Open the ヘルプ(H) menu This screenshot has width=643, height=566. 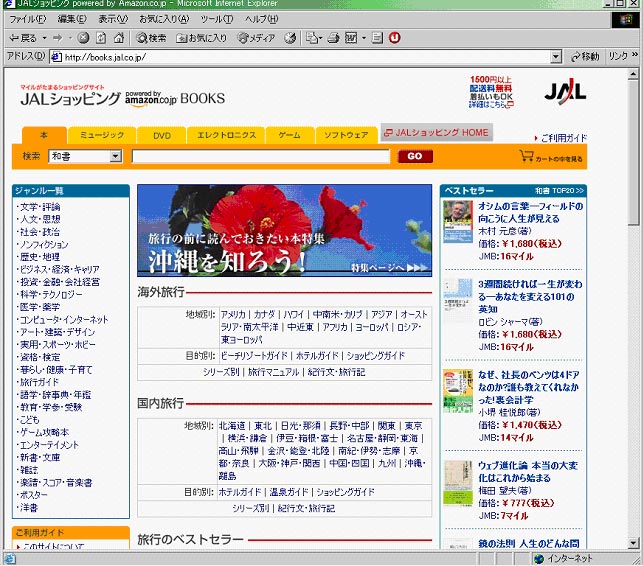tap(261, 19)
